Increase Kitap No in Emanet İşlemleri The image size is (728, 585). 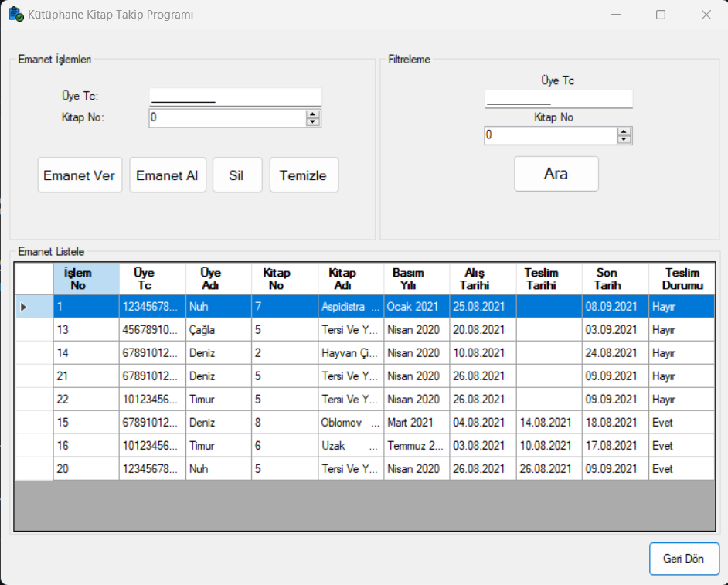313,114
